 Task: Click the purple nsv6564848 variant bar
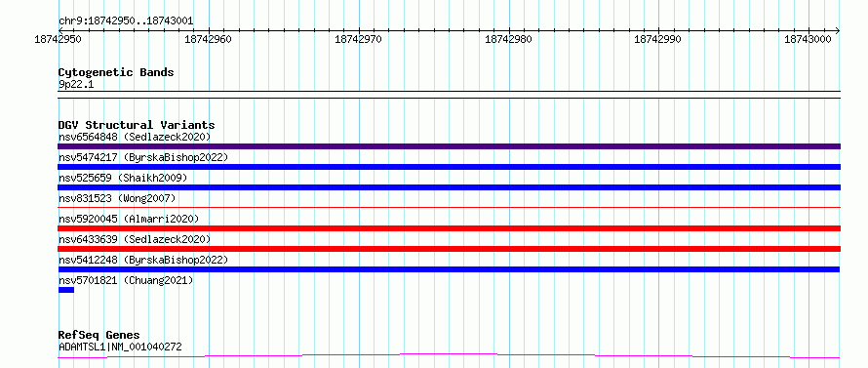[449, 146]
